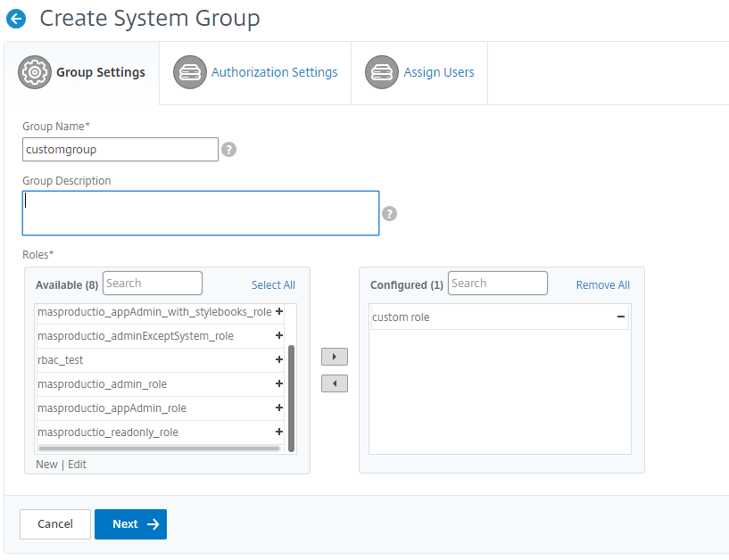Click the blue back arrow icon
Image resolution: width=729 pixels, height=560 pixels.
click(x=16, y=19)
